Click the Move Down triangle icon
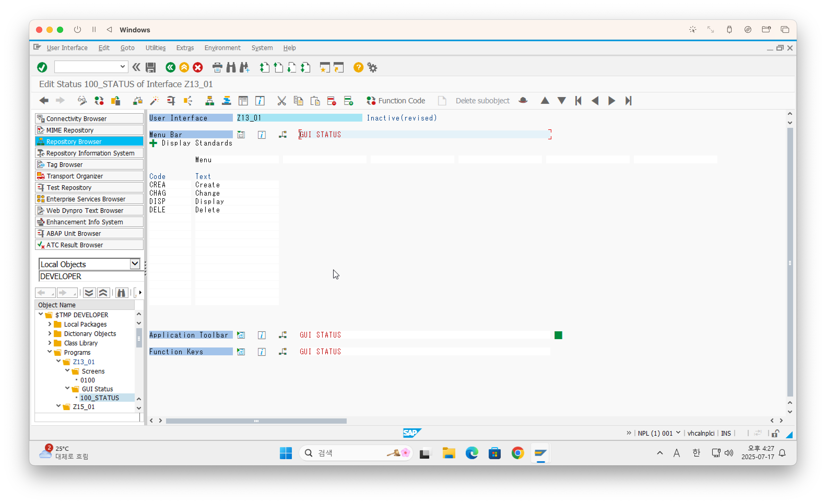The height and width of the screenshot is (504, 826). click(562, 100)
